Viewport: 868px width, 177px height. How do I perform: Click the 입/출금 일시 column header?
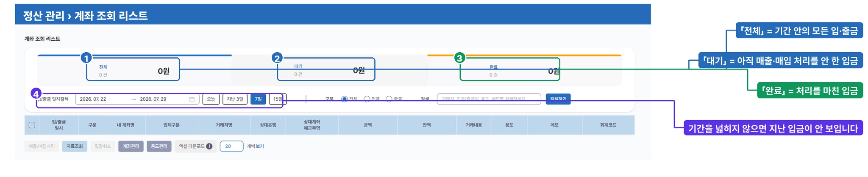pos(59,125)
